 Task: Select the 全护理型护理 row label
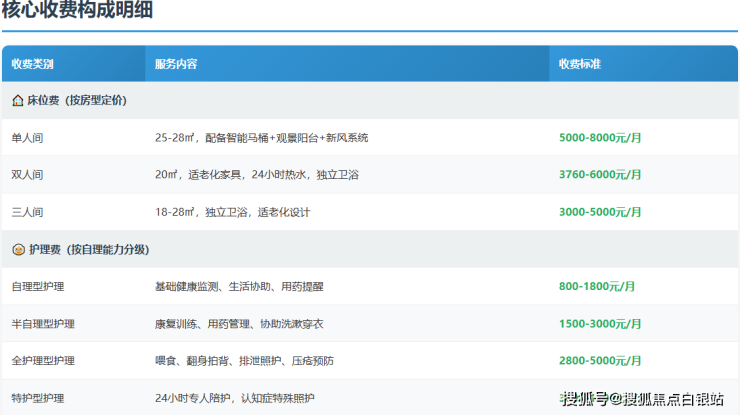(43, 361)
